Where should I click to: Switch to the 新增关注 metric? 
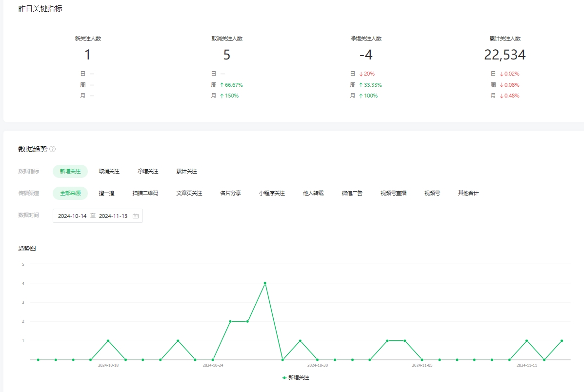pyautogui.click(x=70, y=171)
